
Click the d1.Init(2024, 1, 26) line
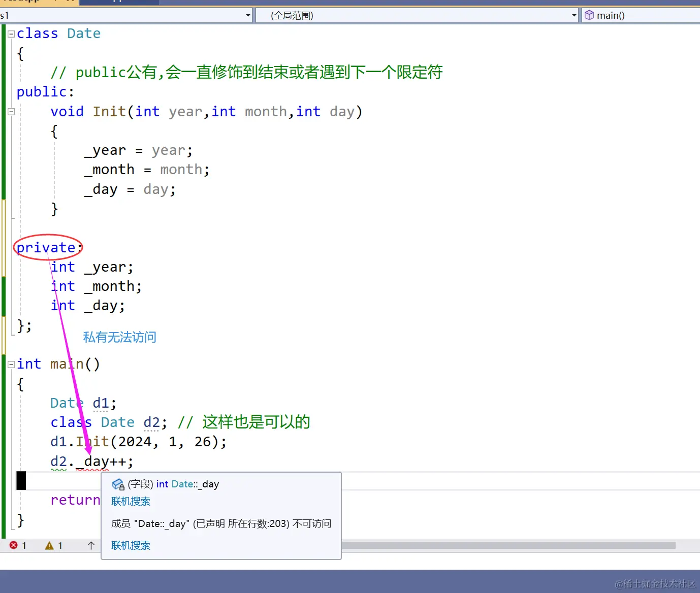[138, 442]
